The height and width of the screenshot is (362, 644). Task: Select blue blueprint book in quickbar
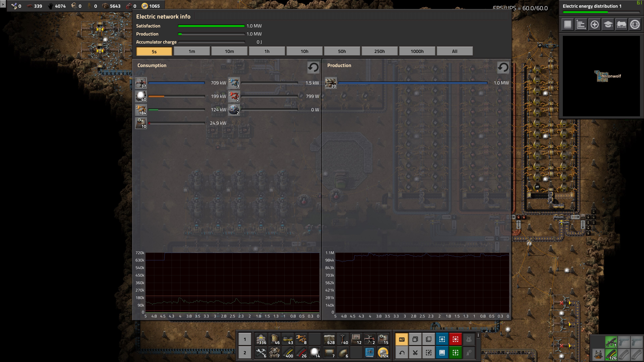click(x=370, y=353)
